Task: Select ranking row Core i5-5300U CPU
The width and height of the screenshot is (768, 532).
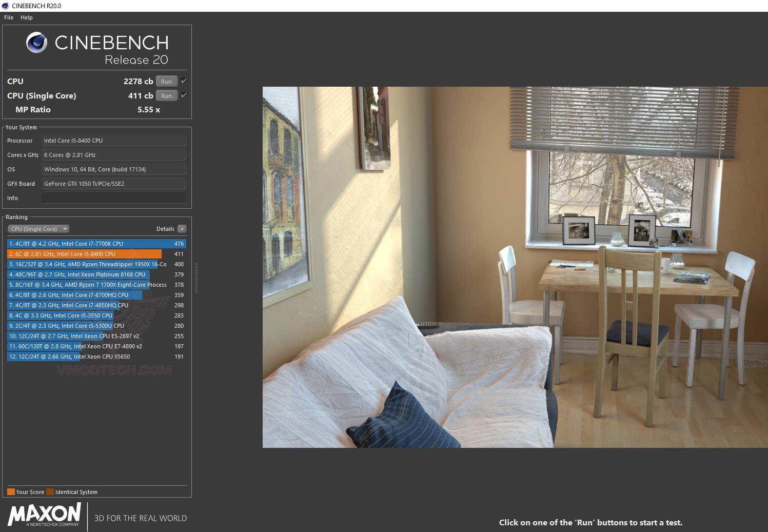Action: click(96, 326)
